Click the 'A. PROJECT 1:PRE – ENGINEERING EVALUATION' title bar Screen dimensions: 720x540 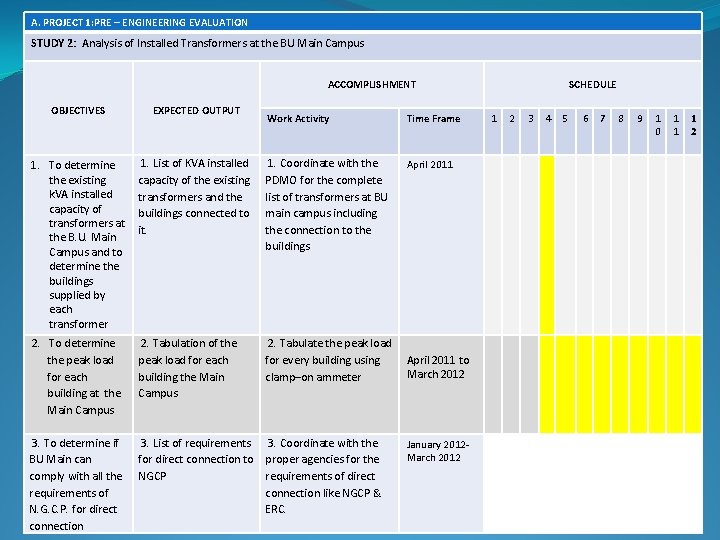tap(362, 22)
